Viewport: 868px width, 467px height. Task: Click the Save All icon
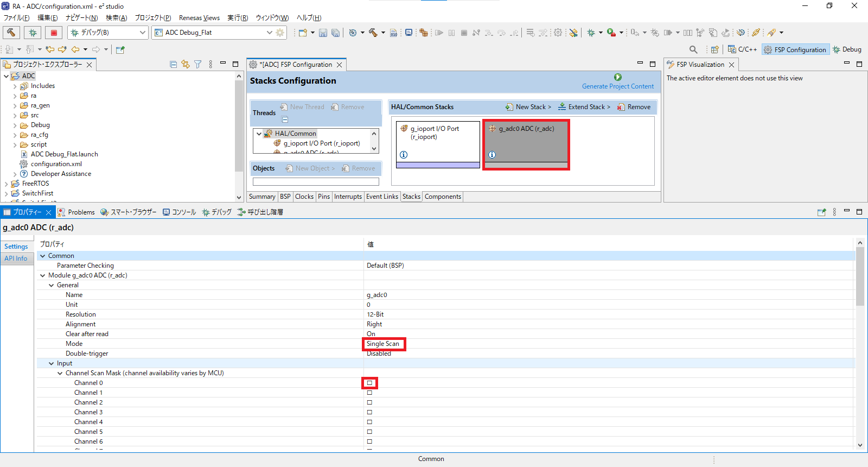click(x=335, y=33)
